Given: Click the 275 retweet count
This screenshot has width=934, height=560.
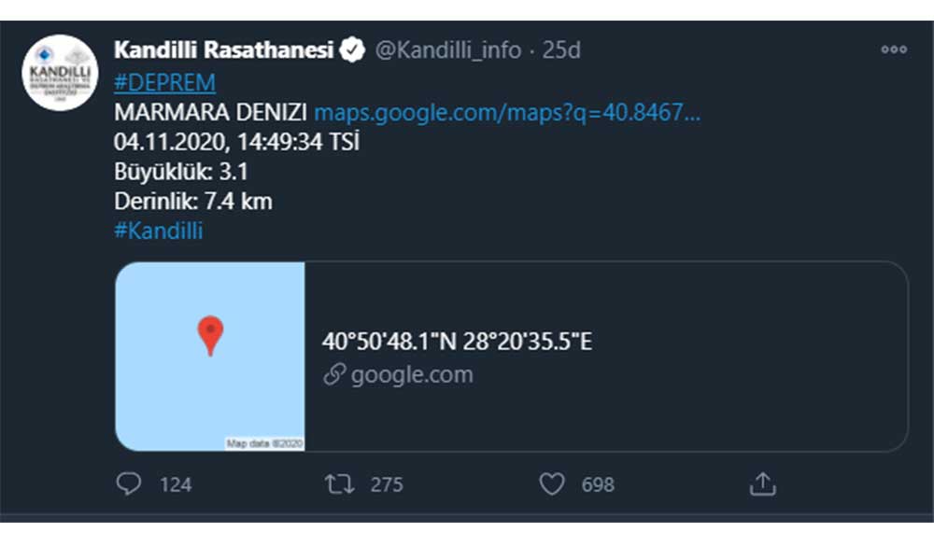Looking at the screenshot, I should tap(386, 484).
